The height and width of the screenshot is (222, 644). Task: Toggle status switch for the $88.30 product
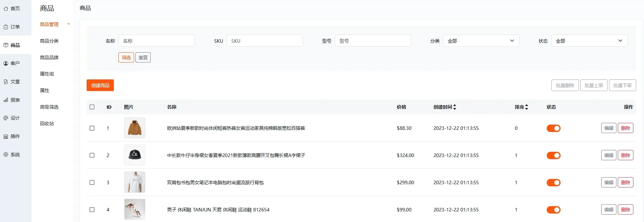point(553,128)
